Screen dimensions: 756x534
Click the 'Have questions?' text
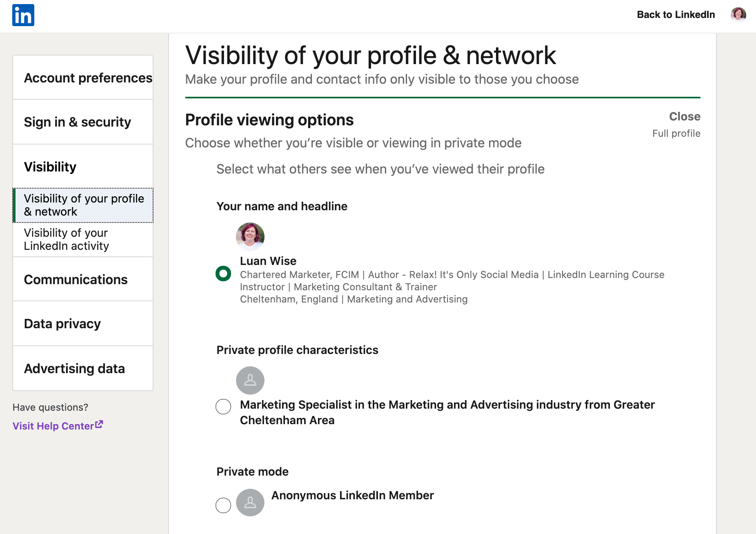coord(50,407)
